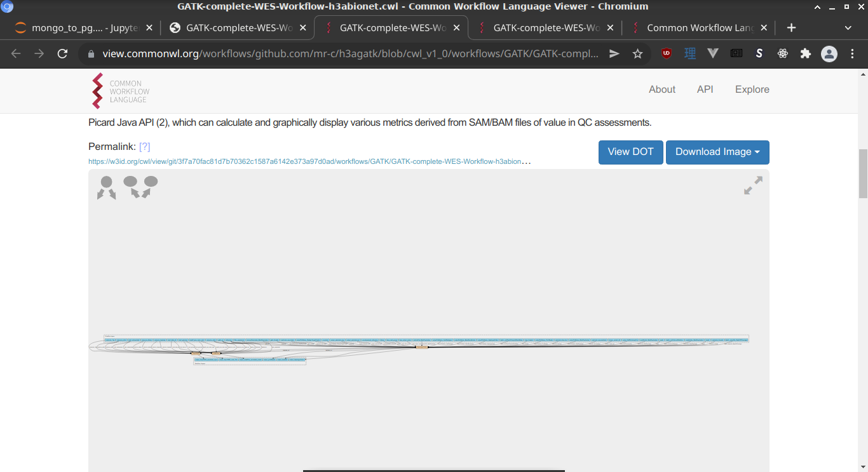The width and height of the screenshot is (868, 472).
Task: Open the API page
Action: click(x=705, y=90)
